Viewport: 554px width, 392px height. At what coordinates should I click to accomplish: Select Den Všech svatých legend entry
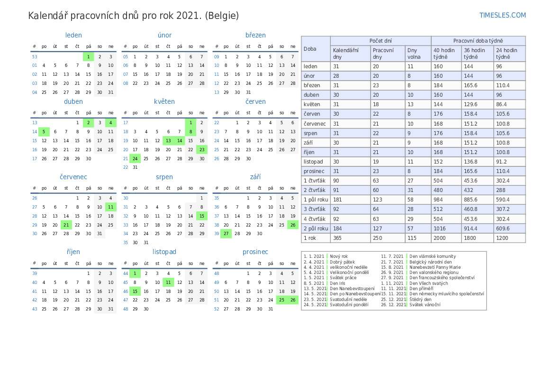(428, 283)
